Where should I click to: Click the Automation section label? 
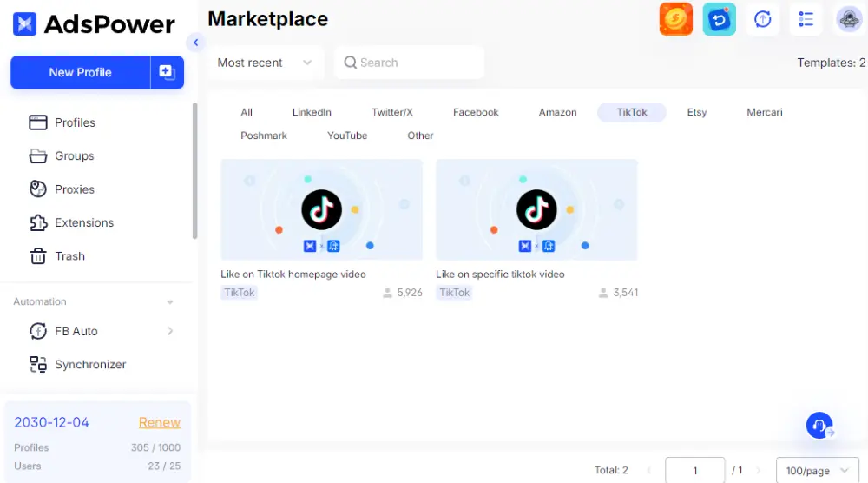coord(40,302)
